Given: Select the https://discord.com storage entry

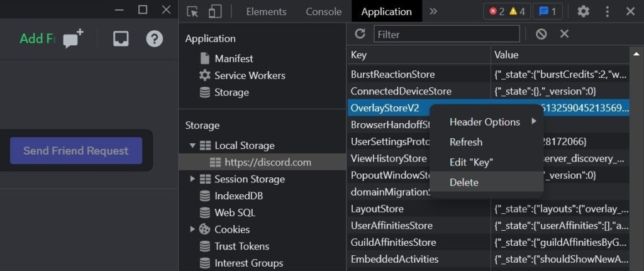Looking at the screenshot, I should pyautogui.click(x=267, y=162).
